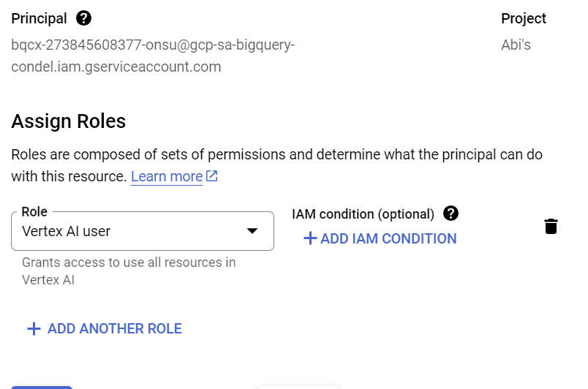Viewport: 588px width, 389px height.
Task: Click the IAM condition help icon
Action: [x=451, y=214]
